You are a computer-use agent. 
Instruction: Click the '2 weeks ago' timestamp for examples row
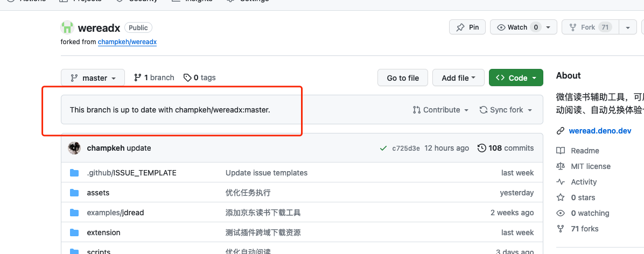[x=512, y=213]
